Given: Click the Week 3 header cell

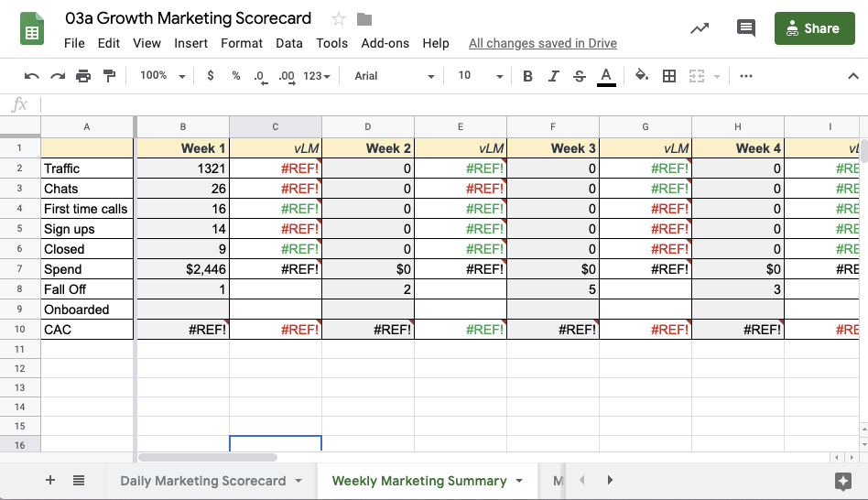Looking at the screenshot, I should [553, 148].
